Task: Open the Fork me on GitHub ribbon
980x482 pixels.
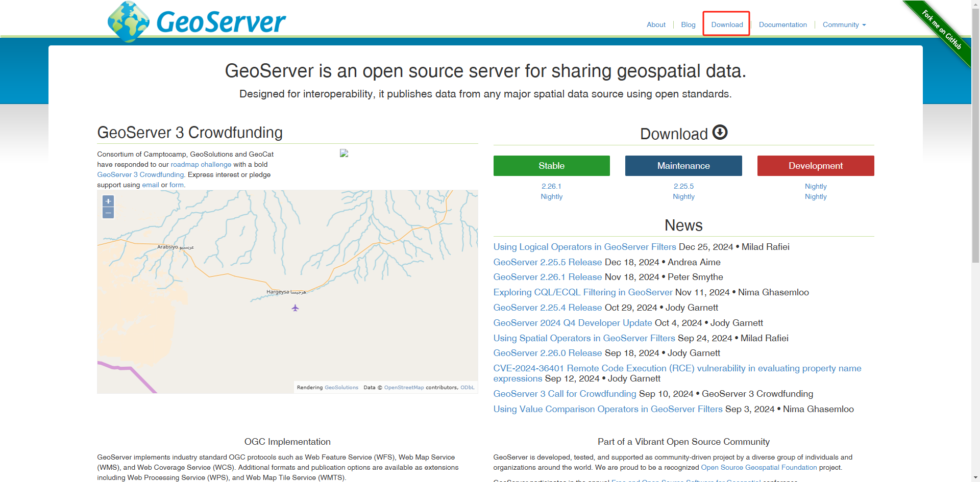Action: 941,31
